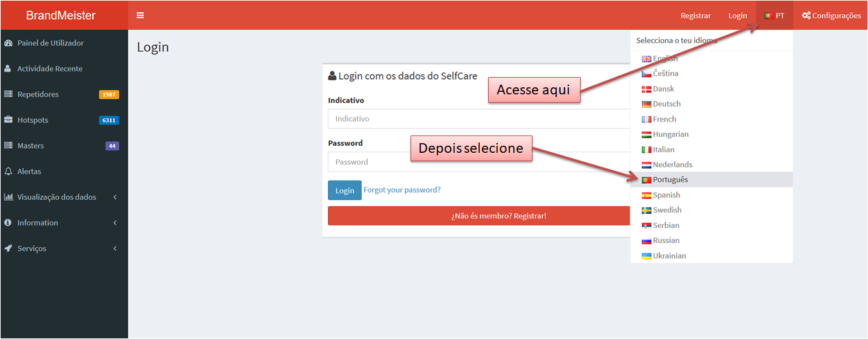
Task: Select English from language list
Action: [x=711, y=58]
